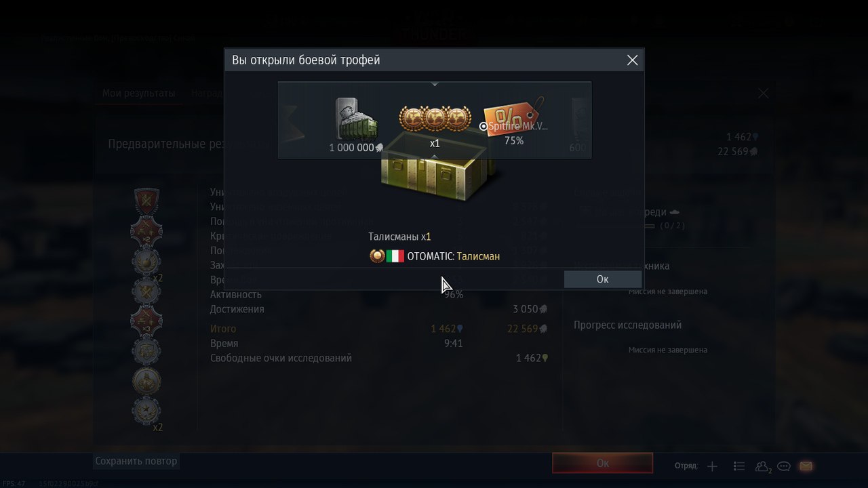
Task: Open the chat bubble icon
Action: [784, 466]
